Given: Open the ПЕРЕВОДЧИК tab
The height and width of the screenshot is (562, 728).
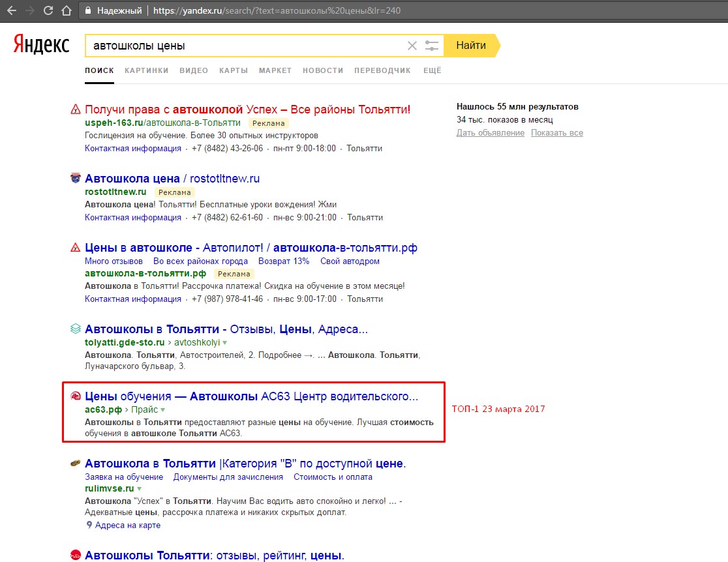Looking at the screenshot, I should [382, 70].
